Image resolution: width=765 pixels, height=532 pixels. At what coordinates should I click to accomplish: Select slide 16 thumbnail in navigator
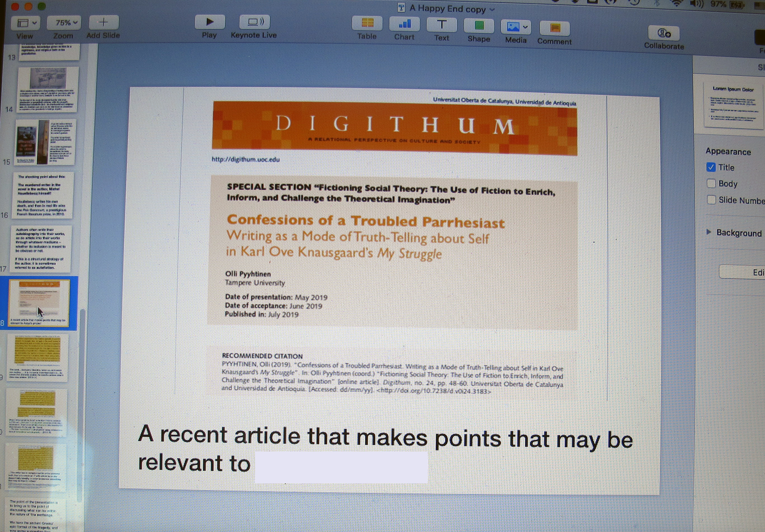click(x=44, y=195)
